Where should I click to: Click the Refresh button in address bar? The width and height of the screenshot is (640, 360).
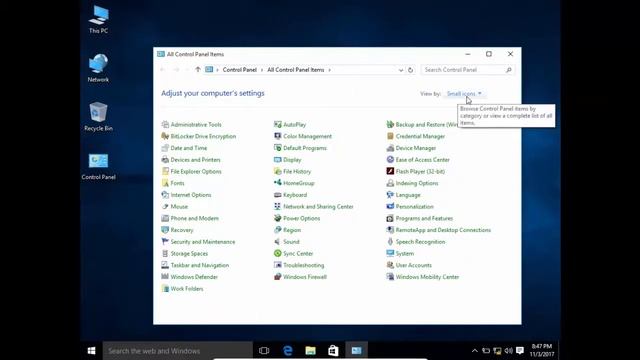411,70
